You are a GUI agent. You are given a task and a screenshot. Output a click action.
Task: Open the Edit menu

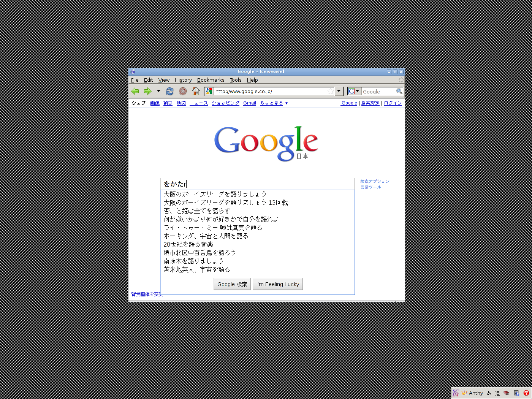click(x=148, y=80)
